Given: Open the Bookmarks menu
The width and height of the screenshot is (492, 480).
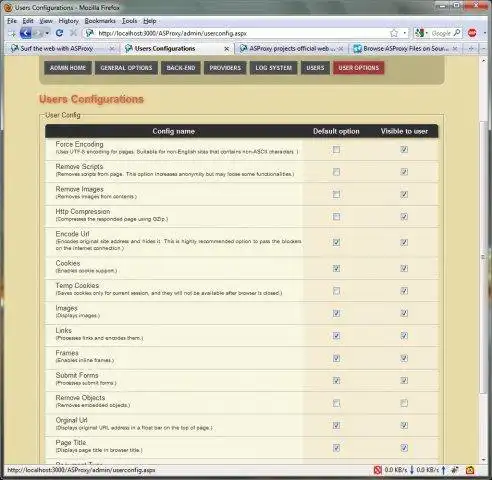Looking at the screenshot, I should click(100, 21).
